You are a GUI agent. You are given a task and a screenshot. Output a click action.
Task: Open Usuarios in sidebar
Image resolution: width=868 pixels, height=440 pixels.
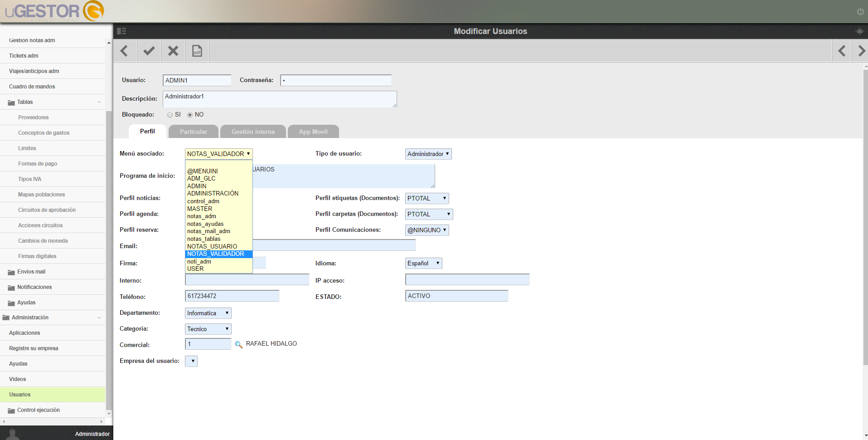pos(53,395)
